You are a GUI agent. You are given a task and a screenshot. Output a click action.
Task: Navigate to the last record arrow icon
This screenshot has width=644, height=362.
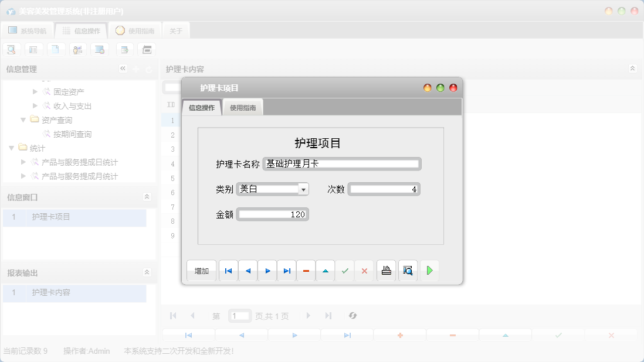286,270
